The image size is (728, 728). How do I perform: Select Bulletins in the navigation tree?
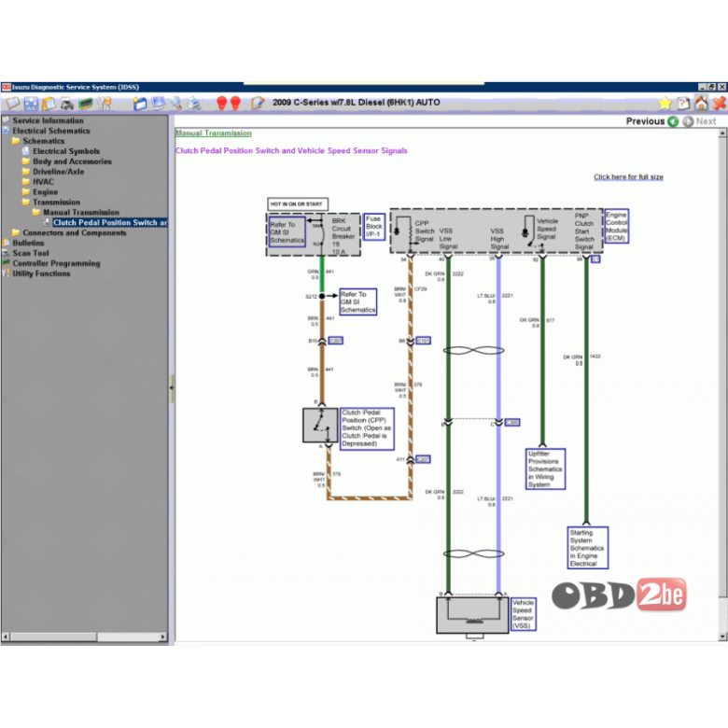[28, 244]
